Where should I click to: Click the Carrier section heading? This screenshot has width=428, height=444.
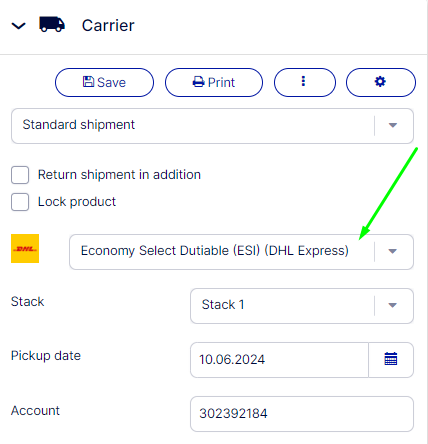pyautogui.click(x=108, y=26)
